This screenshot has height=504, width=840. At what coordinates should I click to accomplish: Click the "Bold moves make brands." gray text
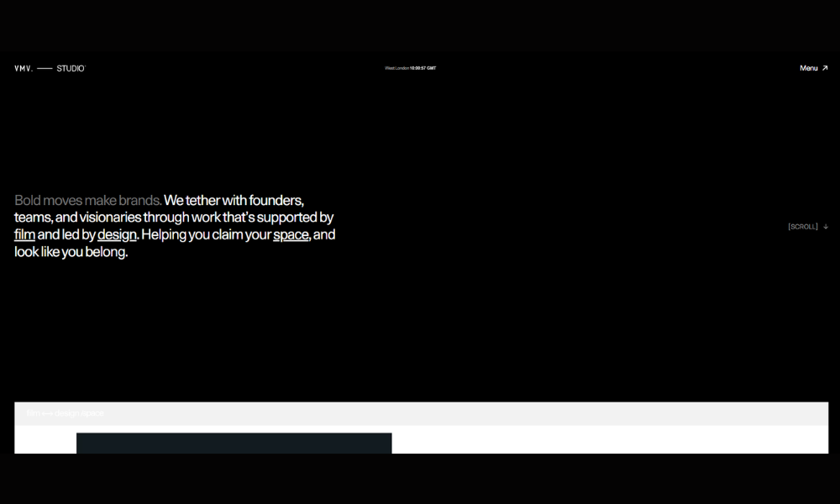pos(88,201)
